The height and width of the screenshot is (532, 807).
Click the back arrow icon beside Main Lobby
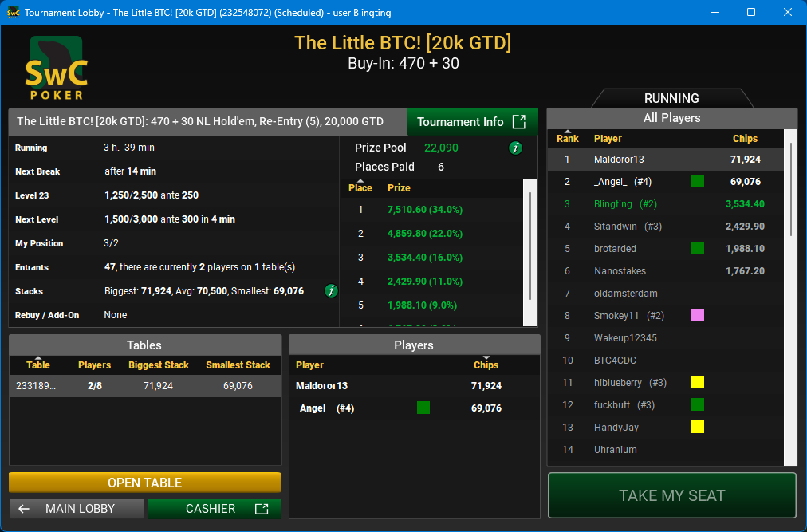[24, 509]
